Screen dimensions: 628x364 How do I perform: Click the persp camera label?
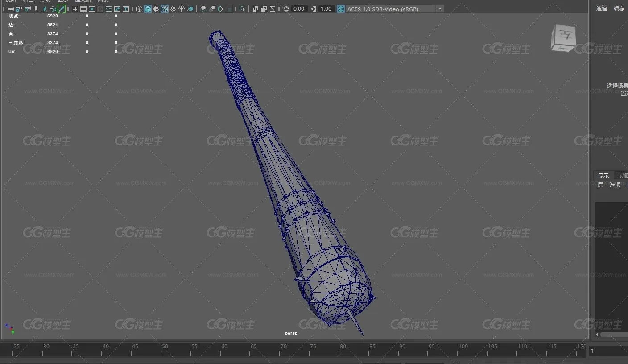(291, 333)
